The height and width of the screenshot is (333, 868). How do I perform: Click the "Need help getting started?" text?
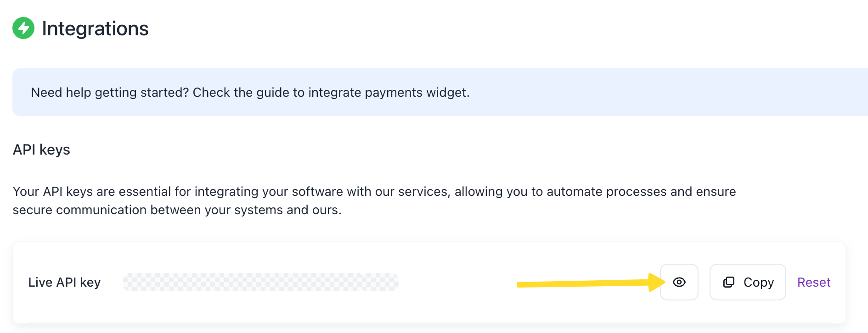(110, 92)
